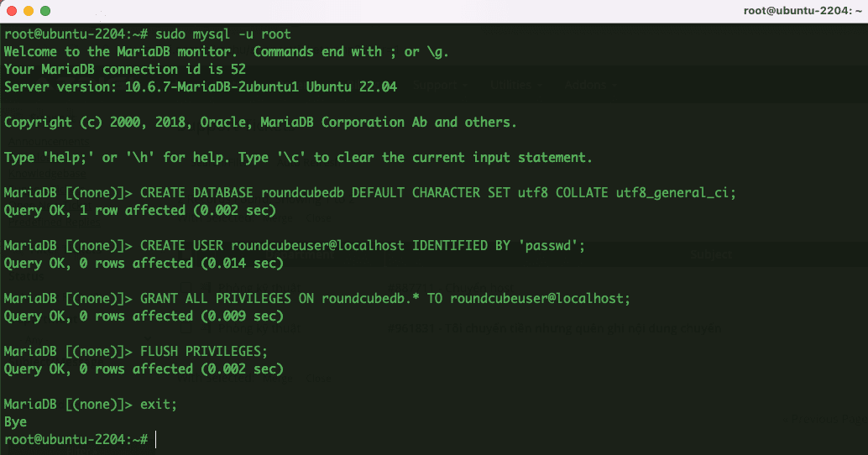Screen dimensions: 868x455
Task: Click the 'Welcome to the MariaDB monitor' line
Action: pos(227,52)
